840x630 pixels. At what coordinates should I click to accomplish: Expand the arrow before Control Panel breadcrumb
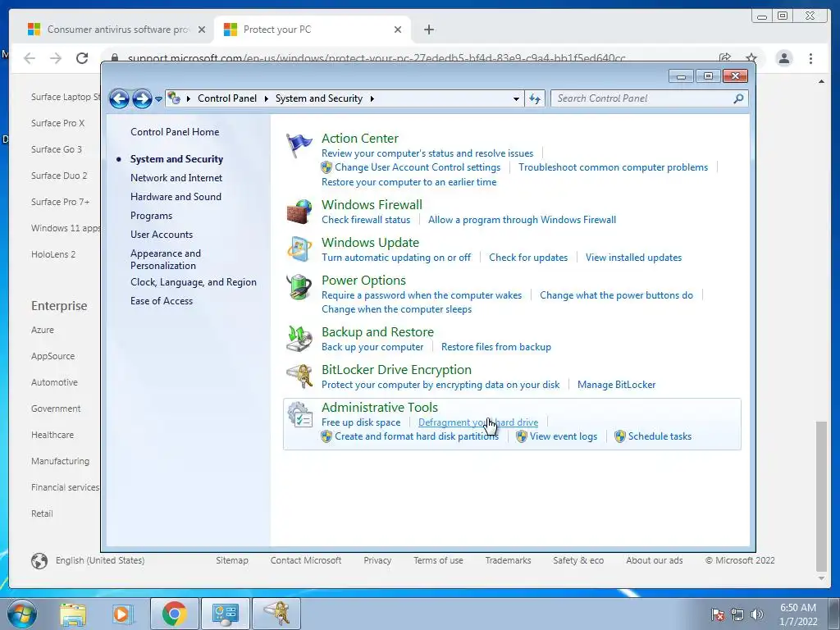[x=189, y=98]
